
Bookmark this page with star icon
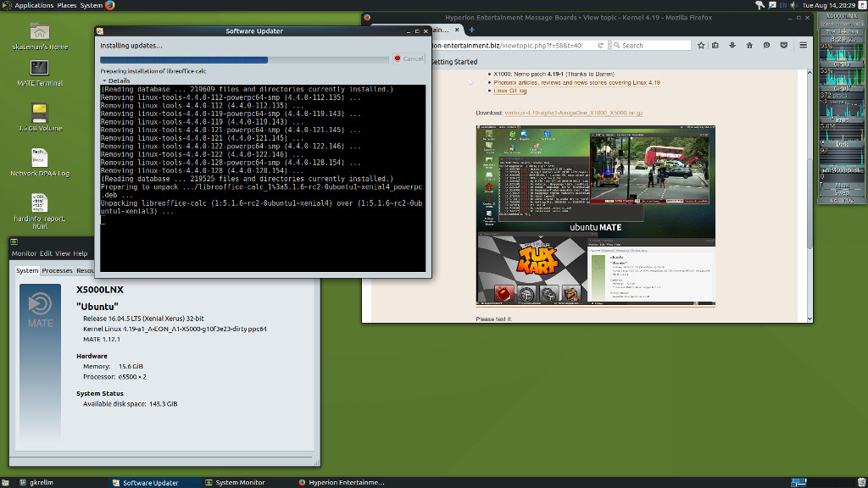[701, 46]
